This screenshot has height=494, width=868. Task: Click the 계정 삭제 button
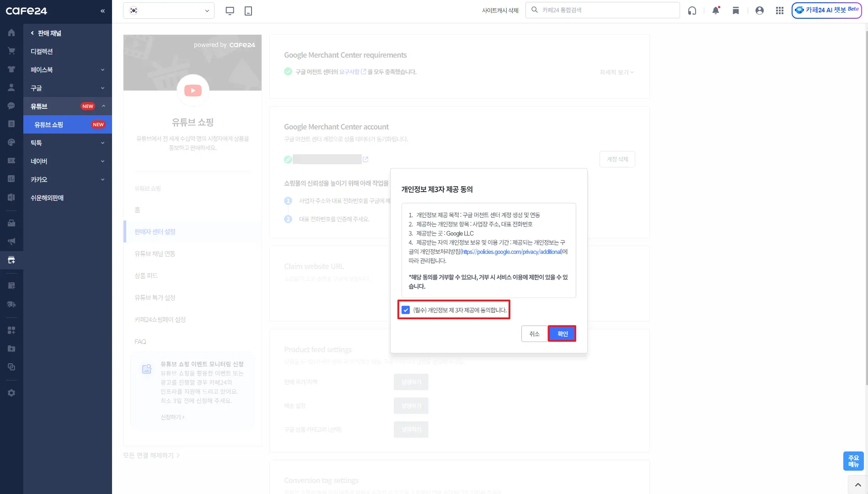(x=617, y=159)
